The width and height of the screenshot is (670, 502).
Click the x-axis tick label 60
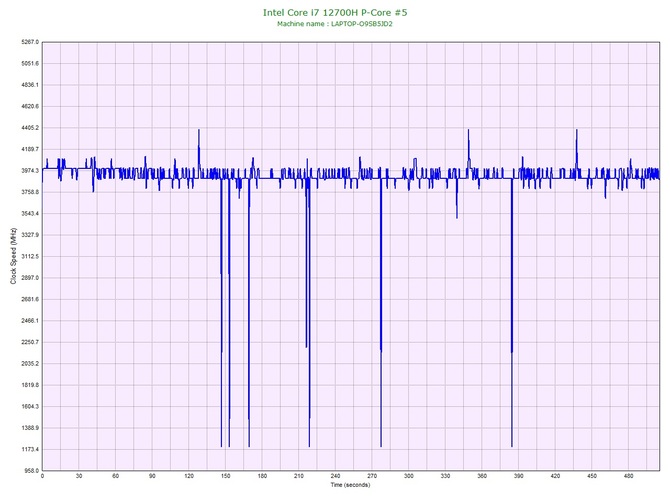coord(115,476)
